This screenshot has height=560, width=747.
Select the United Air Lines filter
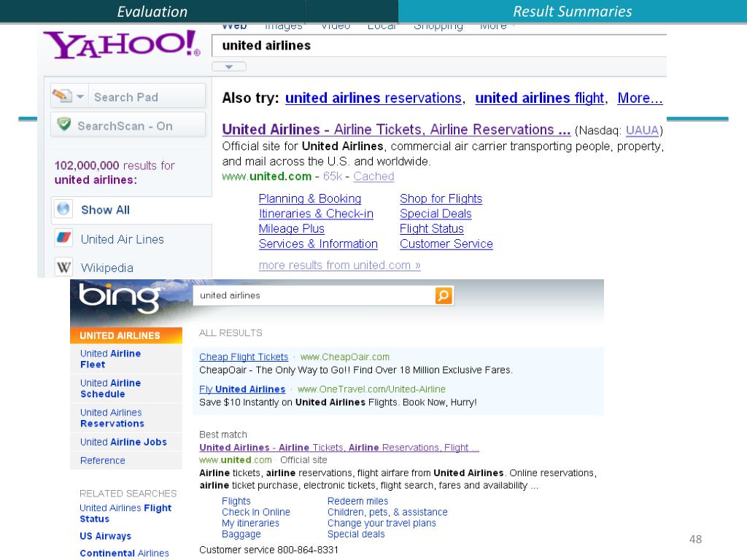(x=122, y=239)
